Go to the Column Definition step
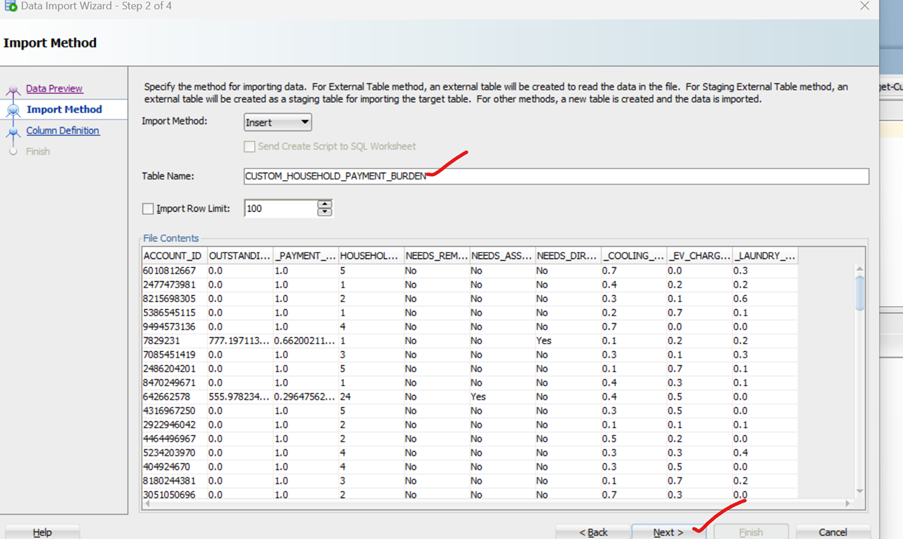The width and height of the screenshot is (903, 539). pos(62,131)
